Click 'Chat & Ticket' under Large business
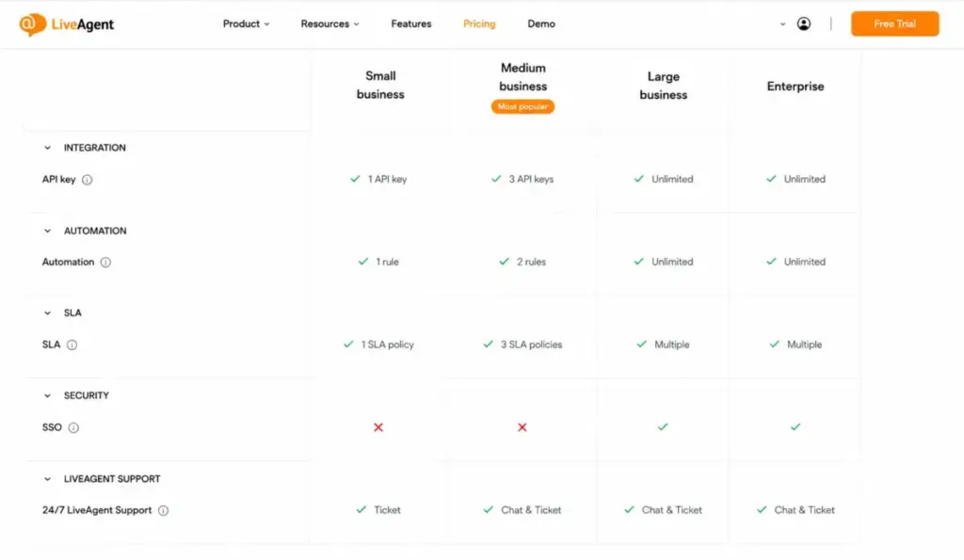964x560 pixels. (664, 510)
